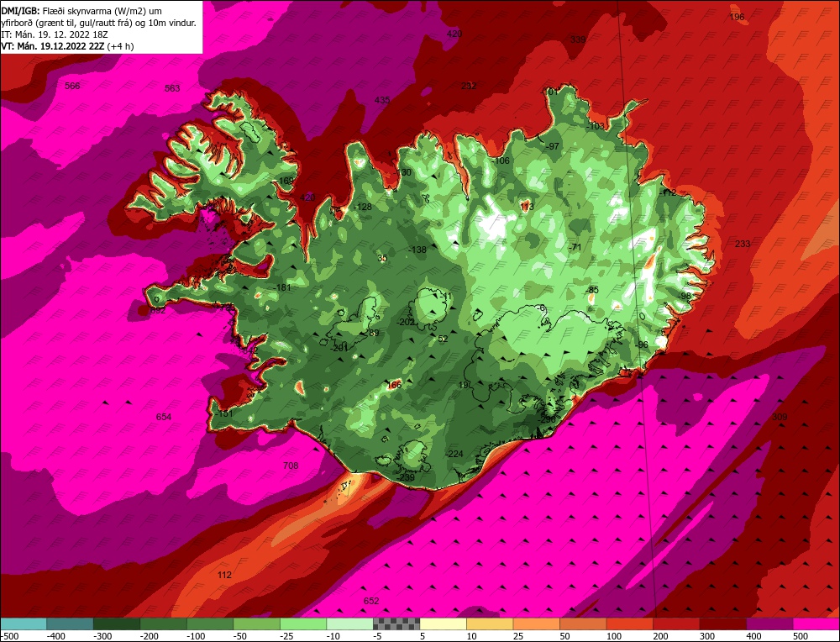
Task: Click the '233' value over sea
Action: click(743, 244)
